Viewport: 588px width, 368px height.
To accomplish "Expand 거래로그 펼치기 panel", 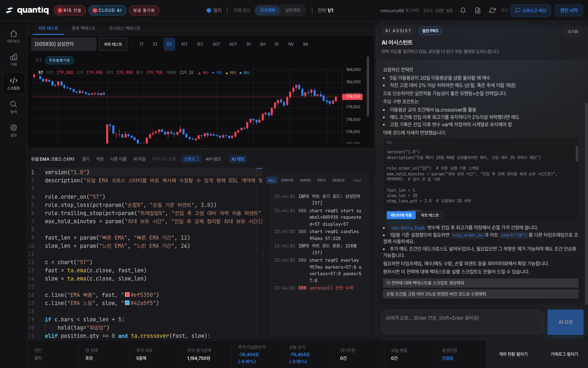I will click(x=564, y=354).
